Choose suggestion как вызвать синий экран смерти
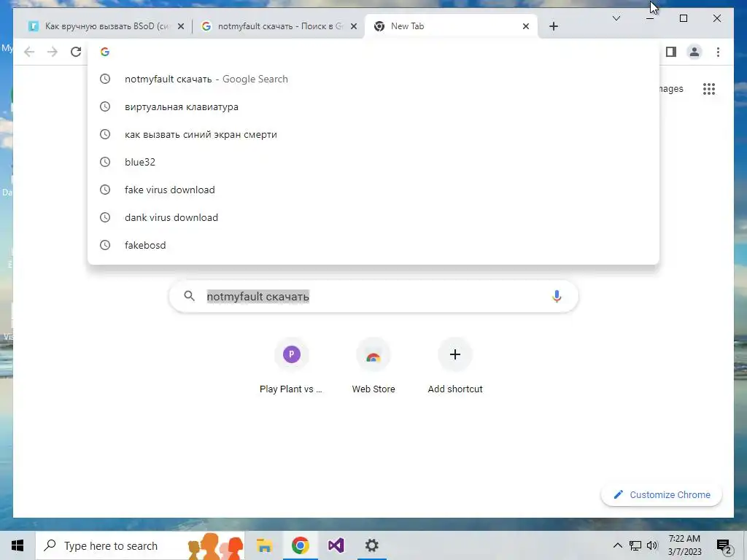This screenshot has width=747, height=560. [373, 134]
